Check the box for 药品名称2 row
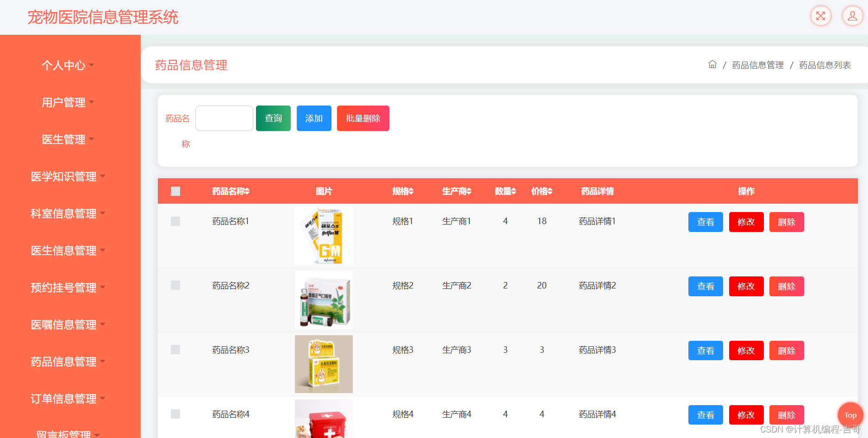 pyautogui.click(x=175, y=285)
